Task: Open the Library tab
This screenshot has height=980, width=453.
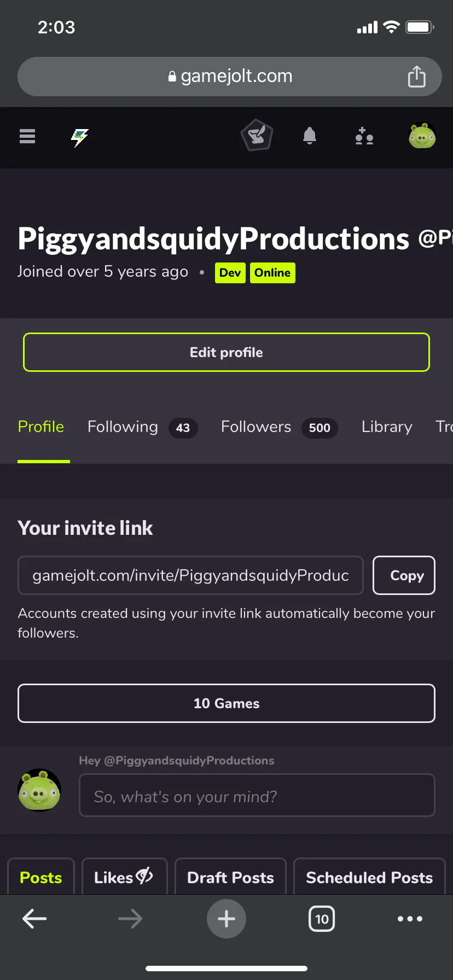Action: 387,427
